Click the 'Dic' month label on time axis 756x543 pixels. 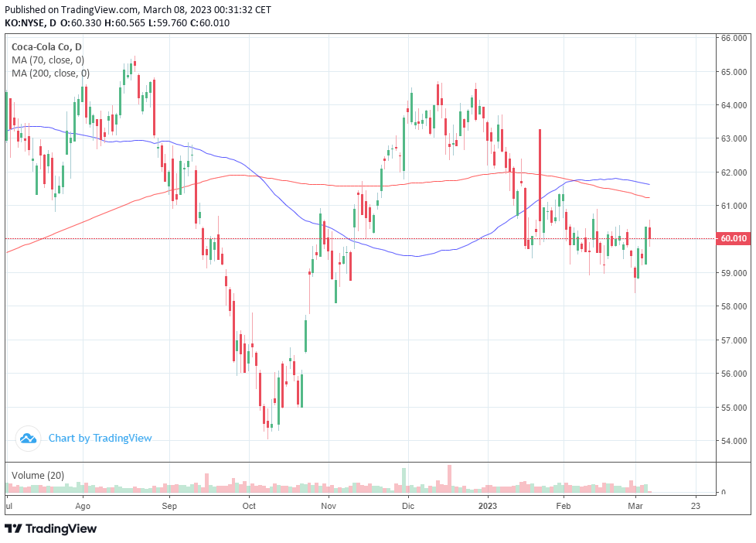click(408, 507)
